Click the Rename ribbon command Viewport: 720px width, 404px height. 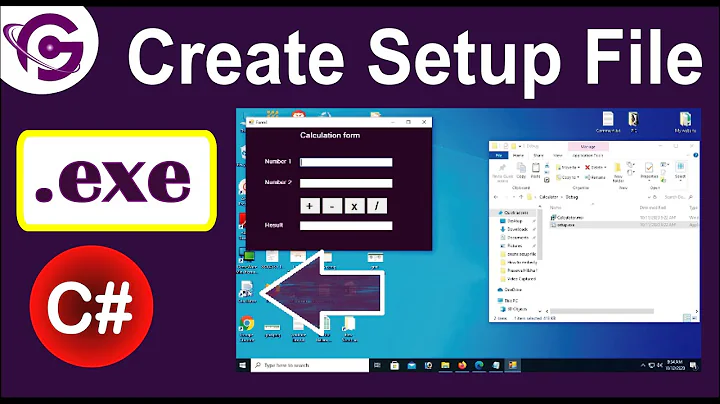(x=595, y=177)
